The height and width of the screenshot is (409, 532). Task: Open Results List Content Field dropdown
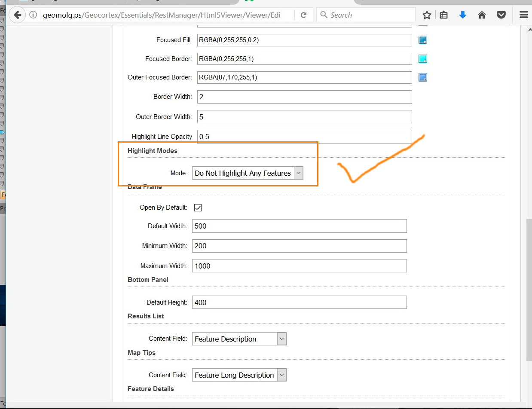(239, 339)
